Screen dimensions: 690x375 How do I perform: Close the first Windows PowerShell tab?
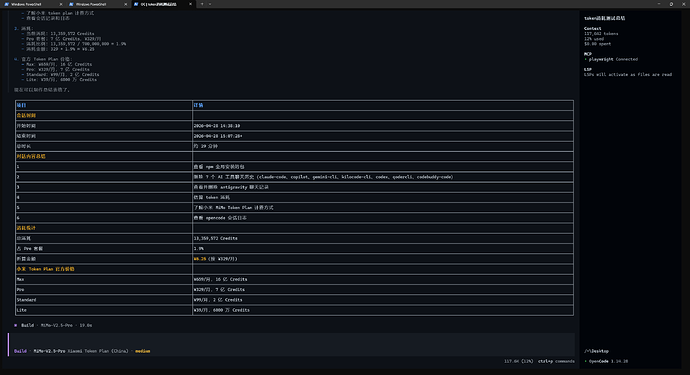tap(61, 4)
